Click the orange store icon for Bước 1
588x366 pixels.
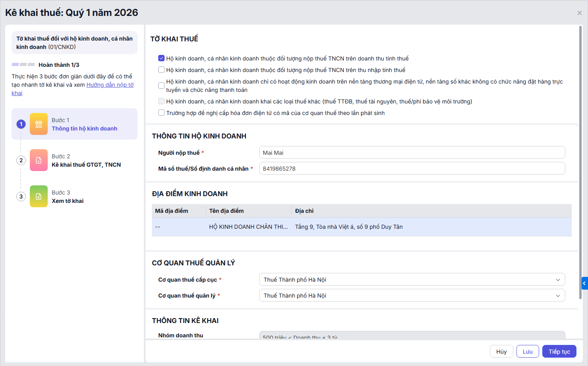39,124
